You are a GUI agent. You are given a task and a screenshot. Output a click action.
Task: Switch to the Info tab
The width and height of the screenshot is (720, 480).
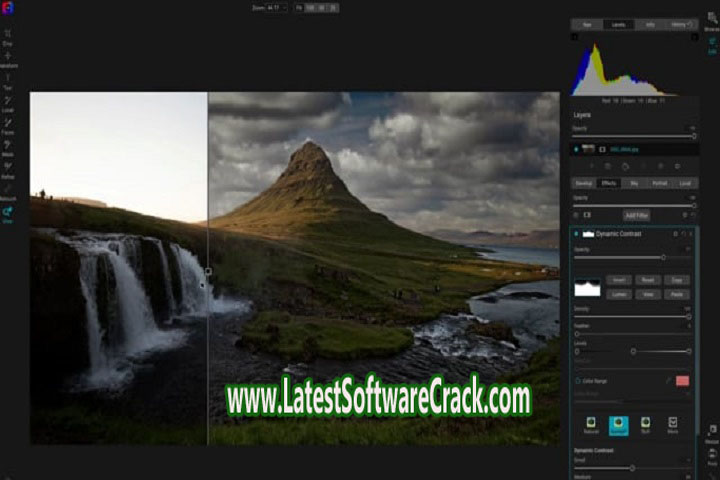point(650,25)
